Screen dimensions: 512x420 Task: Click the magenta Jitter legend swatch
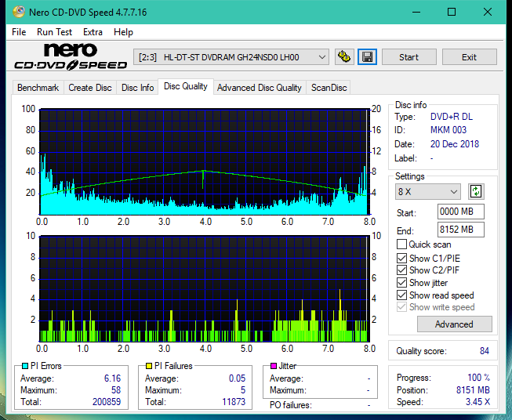[274, 366]
